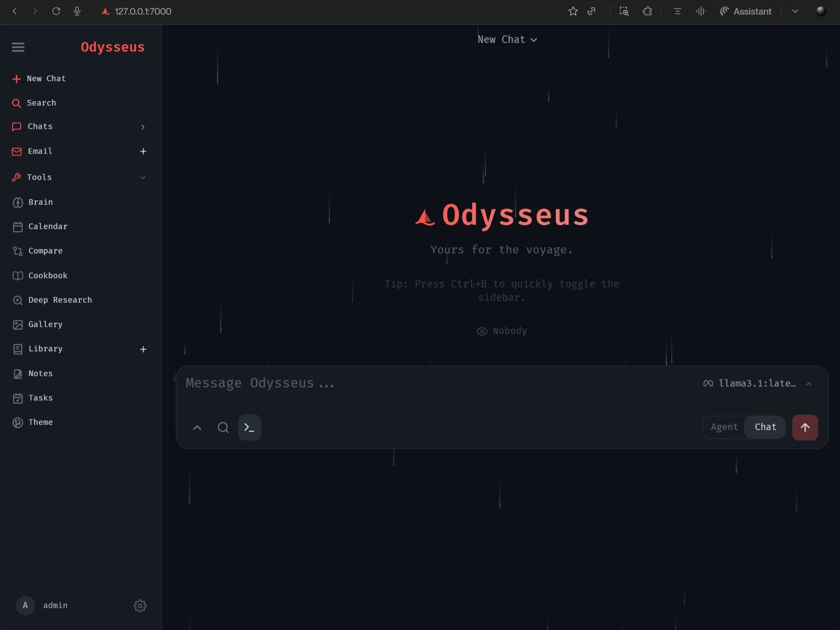Image resolution: width=840 pixels, height=630 pixels.
Task: Open the Brain tool
Action: click(x=33, y=202)
